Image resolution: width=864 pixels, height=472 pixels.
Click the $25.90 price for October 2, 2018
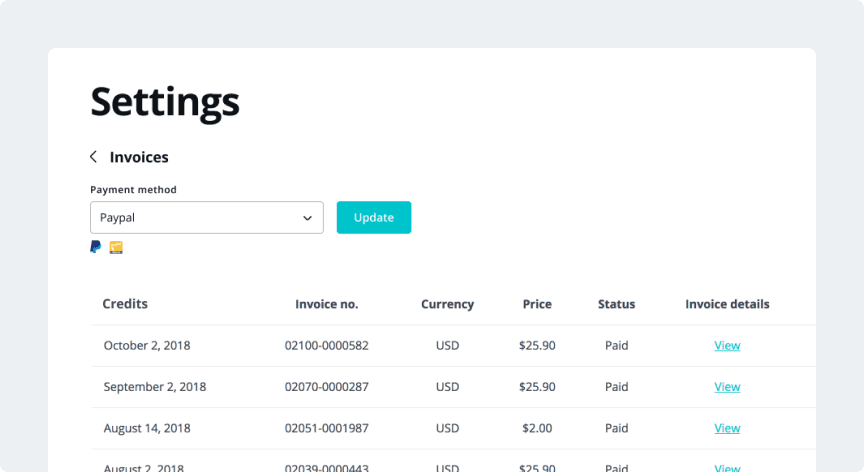[537, 345]
